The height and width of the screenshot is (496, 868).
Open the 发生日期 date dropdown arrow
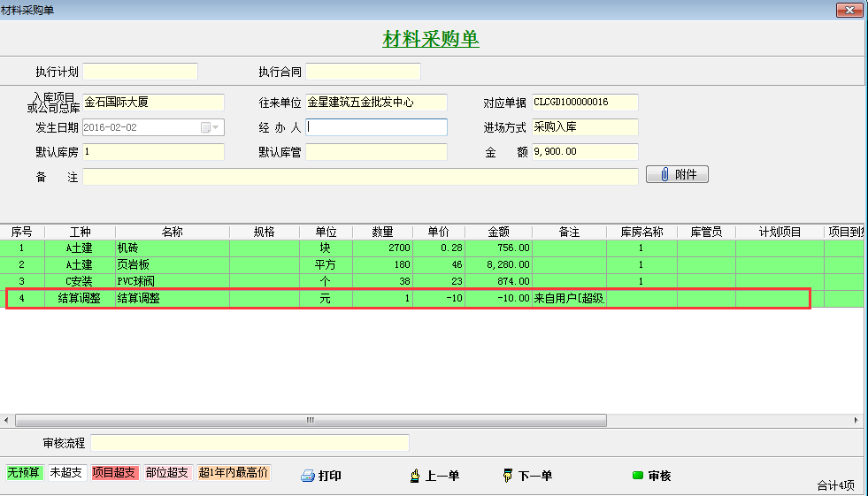pyautogui.click(x=217, y=127)
